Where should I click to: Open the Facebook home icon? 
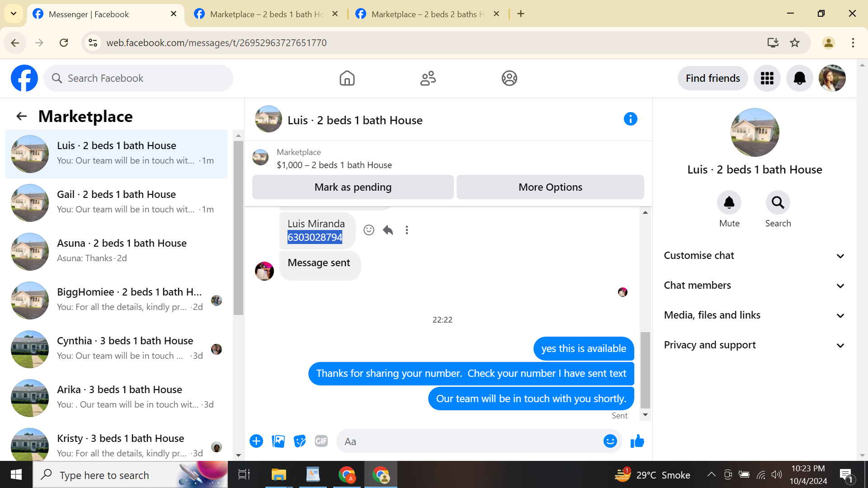click(347, 78)
